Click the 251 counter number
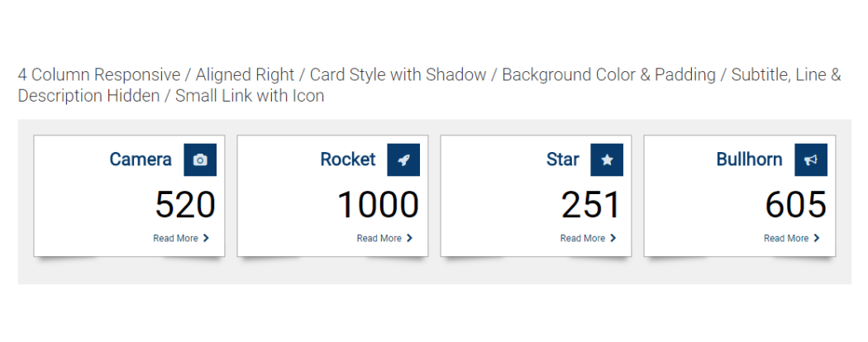Image resolution: width=868 pixels, height=342 pixels. coord(591,205)
